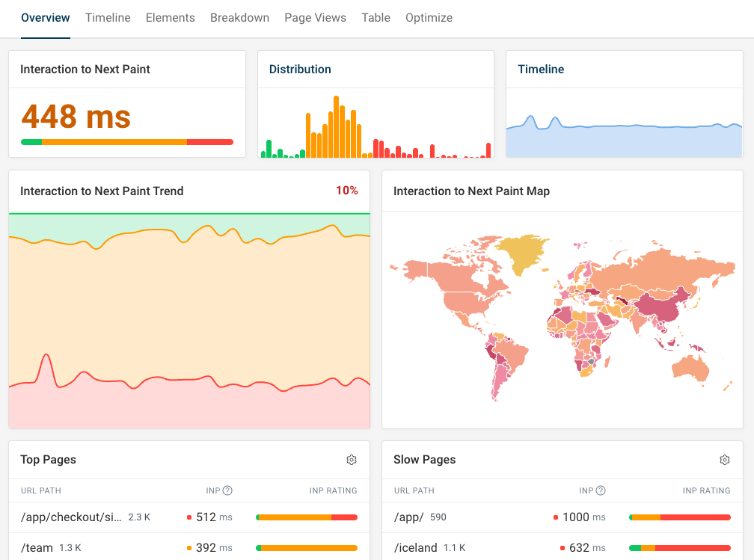754x560 pixels.
Task: Select the Overview tab
Action: click(x=45, y=17)
